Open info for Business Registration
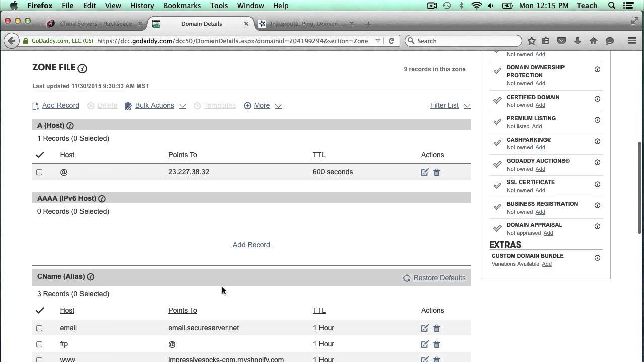 [597, 205]
